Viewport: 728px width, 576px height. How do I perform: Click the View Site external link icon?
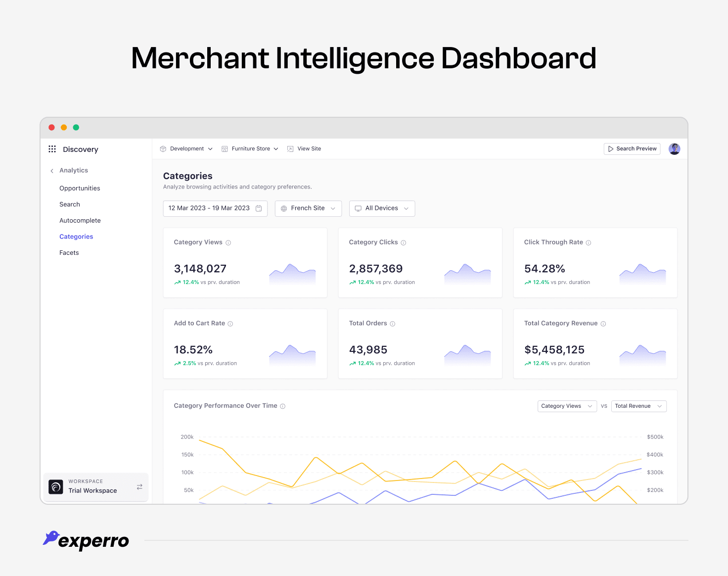pos(290,149)
